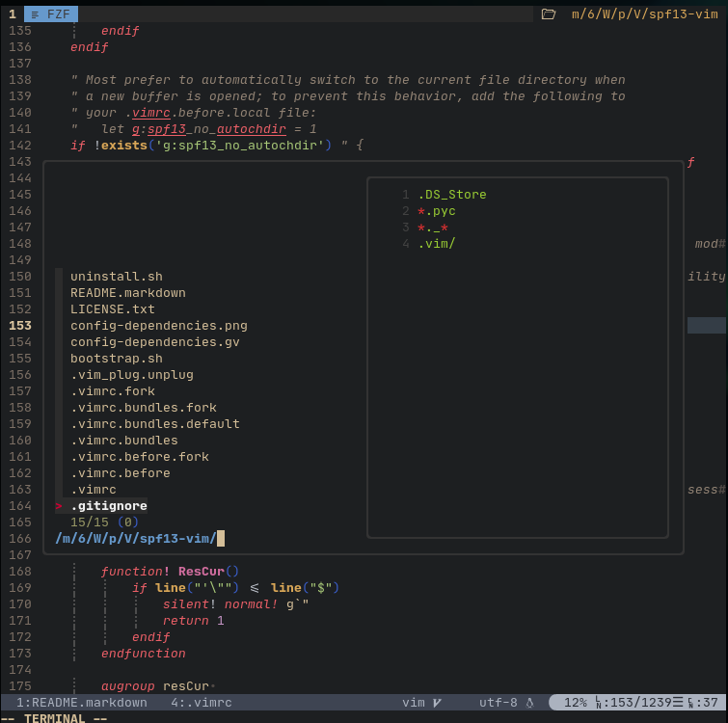728x723 pixels.
Task: Click the *._* line in the preview
Action: (x=433, y=228)
